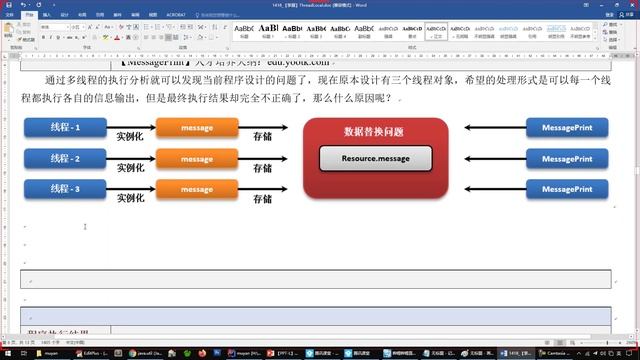Click the Tell me search box

pos(218,15)
